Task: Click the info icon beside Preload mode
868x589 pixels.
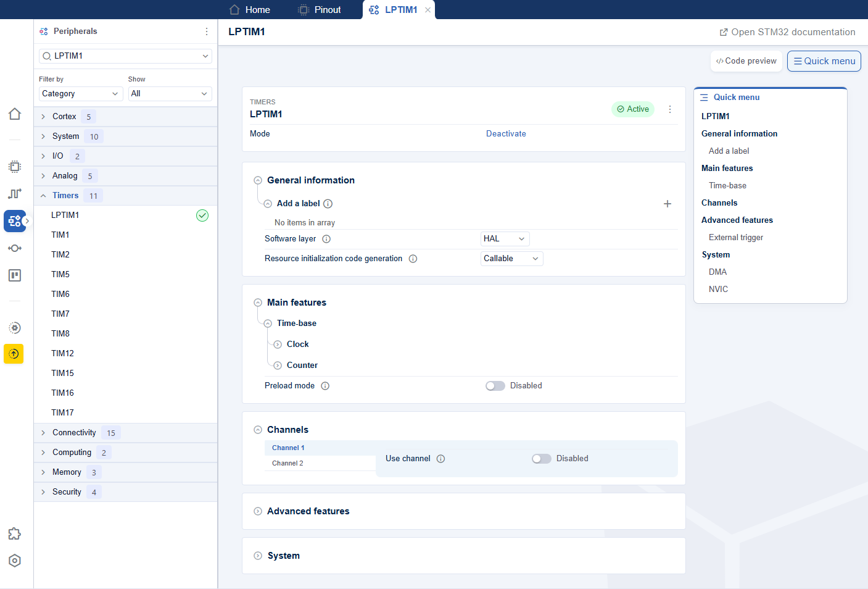Action: click(x=325, y=386)
